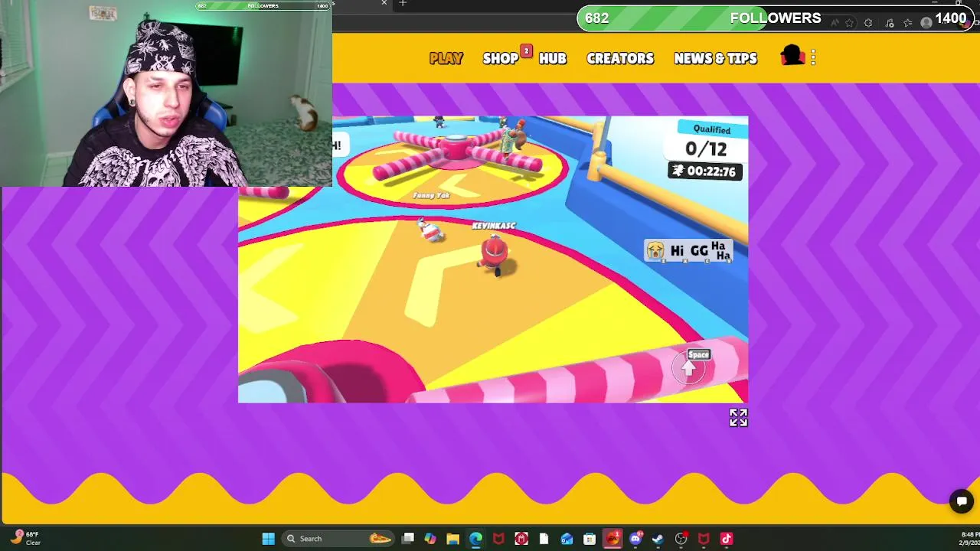Send the 'GG' quick chat
Screen dimensions: 980x551
tap(699, 251)
